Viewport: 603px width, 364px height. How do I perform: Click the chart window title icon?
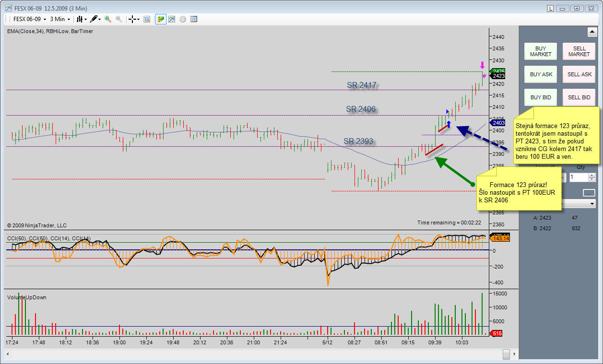9,8
